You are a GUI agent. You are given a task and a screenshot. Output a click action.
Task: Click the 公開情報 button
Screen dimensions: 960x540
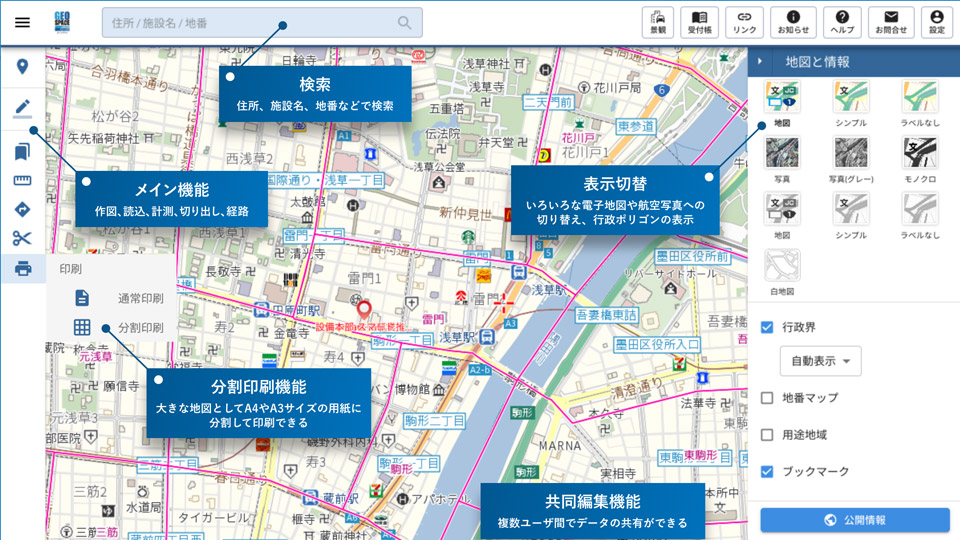855,520
